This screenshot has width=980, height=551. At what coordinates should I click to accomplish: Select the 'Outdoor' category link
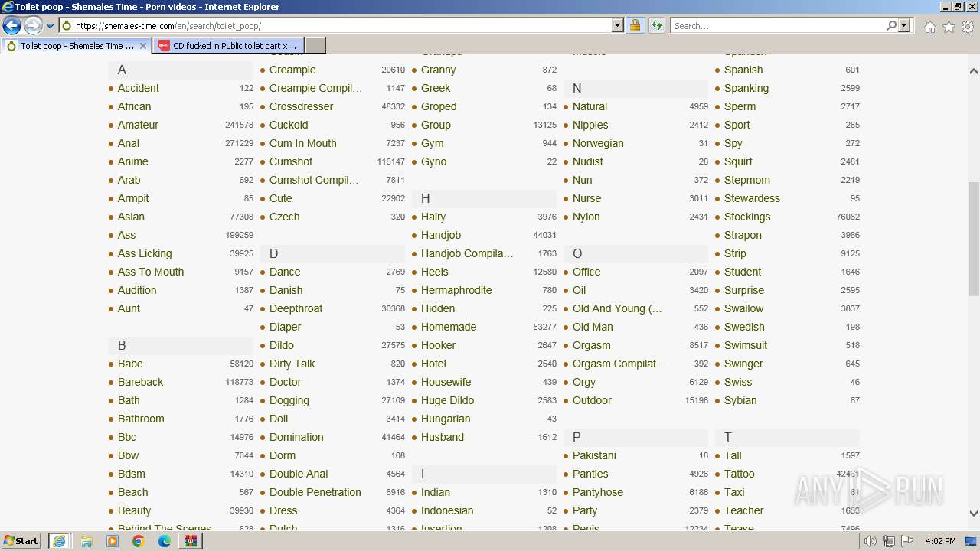(x=592, y=400)
